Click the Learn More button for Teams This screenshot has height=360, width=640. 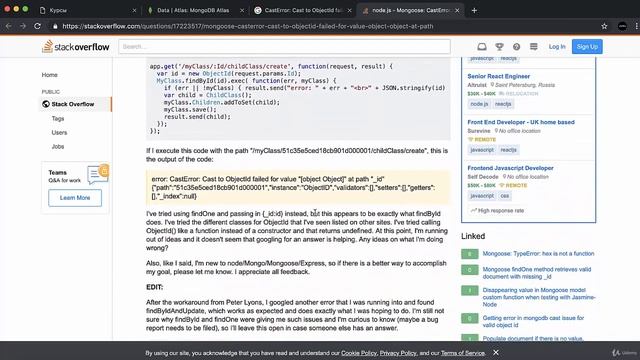[75, 198]
